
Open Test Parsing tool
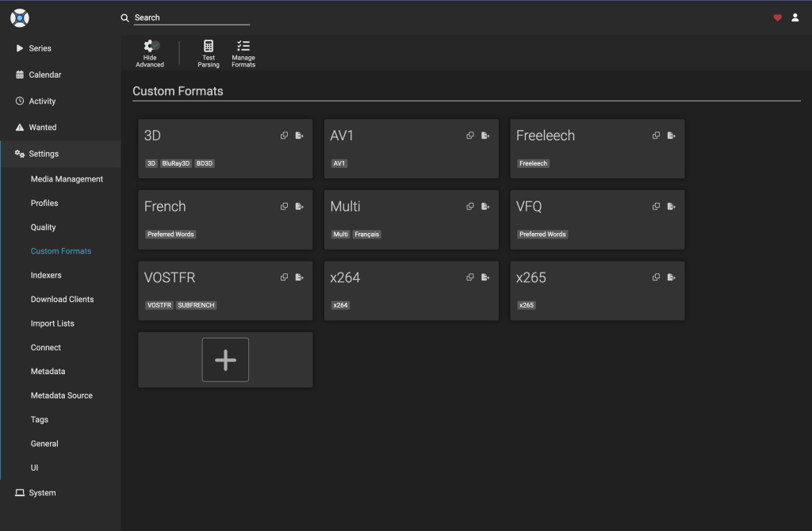point(209,53)
